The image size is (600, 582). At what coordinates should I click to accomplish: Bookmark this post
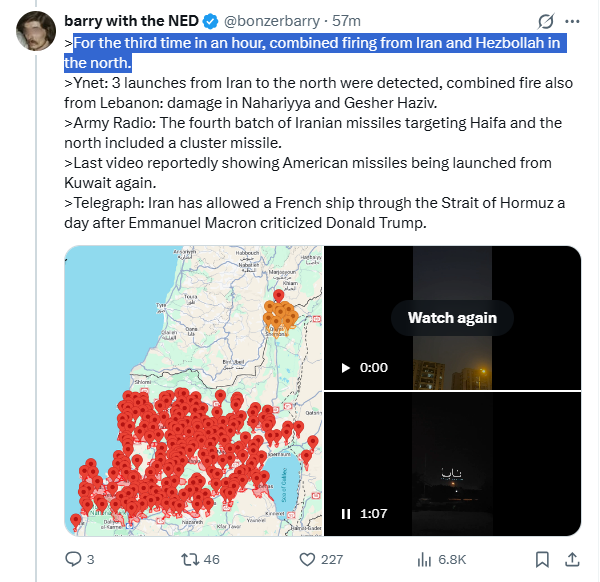pyautogui.click(x=541, y=559)
